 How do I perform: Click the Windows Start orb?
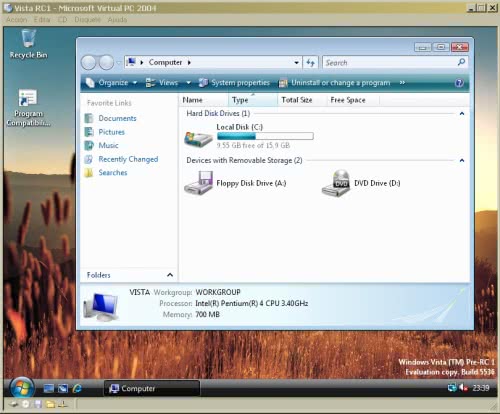[x=22, y=388]
